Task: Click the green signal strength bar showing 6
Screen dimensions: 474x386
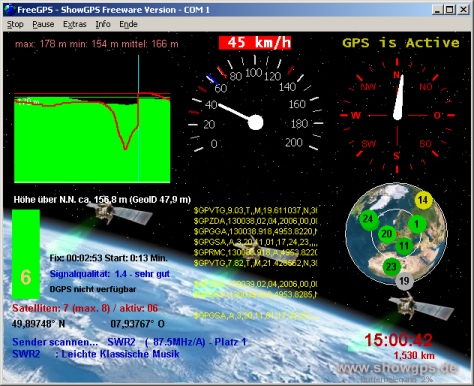Action: tap(26, 254)
